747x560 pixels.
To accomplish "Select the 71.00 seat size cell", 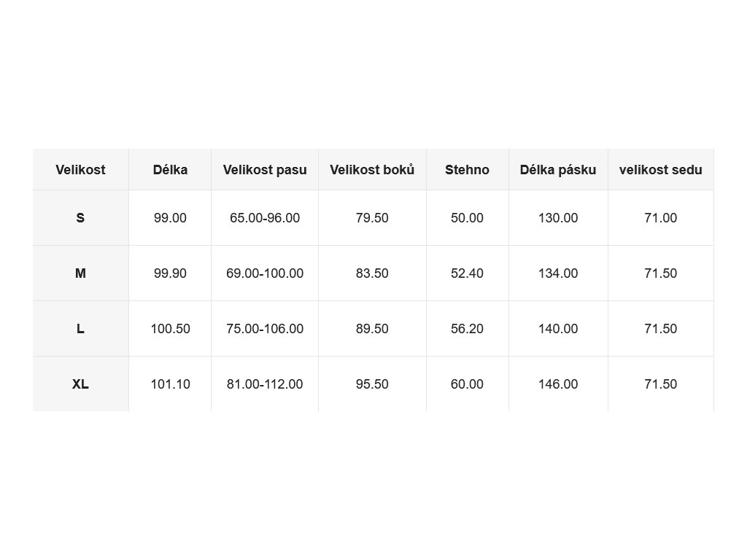I will (661, 217).
